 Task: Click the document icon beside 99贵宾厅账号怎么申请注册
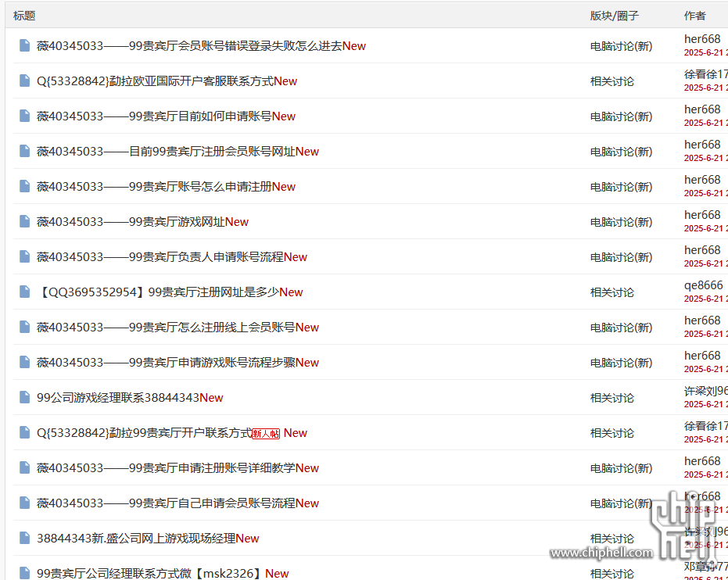[24, 186]
